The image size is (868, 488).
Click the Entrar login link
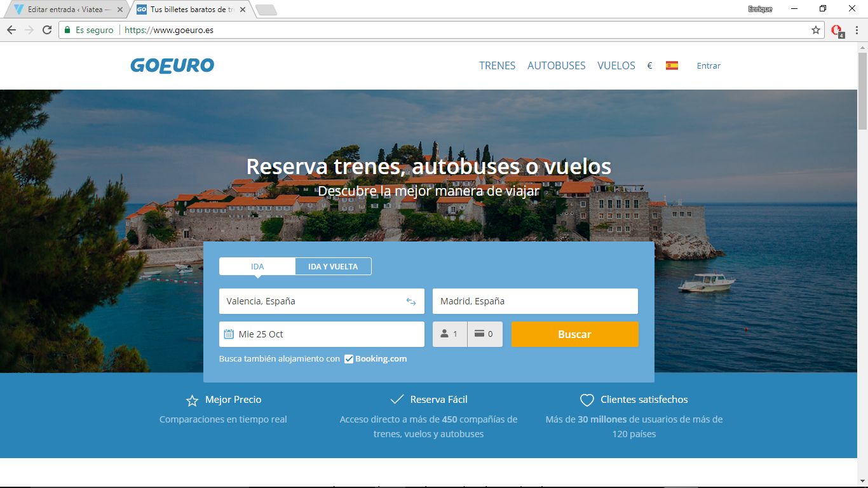[x=709, y=65]
